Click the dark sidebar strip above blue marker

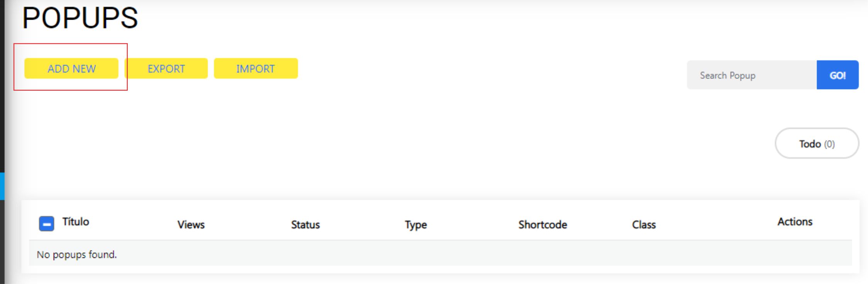tap(2, 85)
